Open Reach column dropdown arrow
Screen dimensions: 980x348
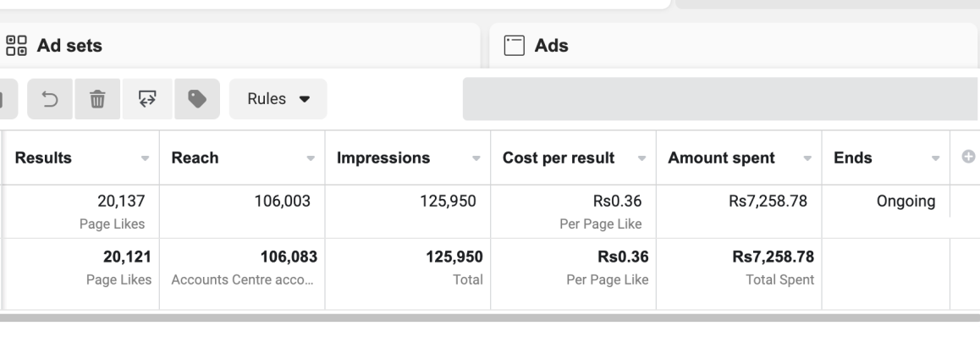(311, 158)
